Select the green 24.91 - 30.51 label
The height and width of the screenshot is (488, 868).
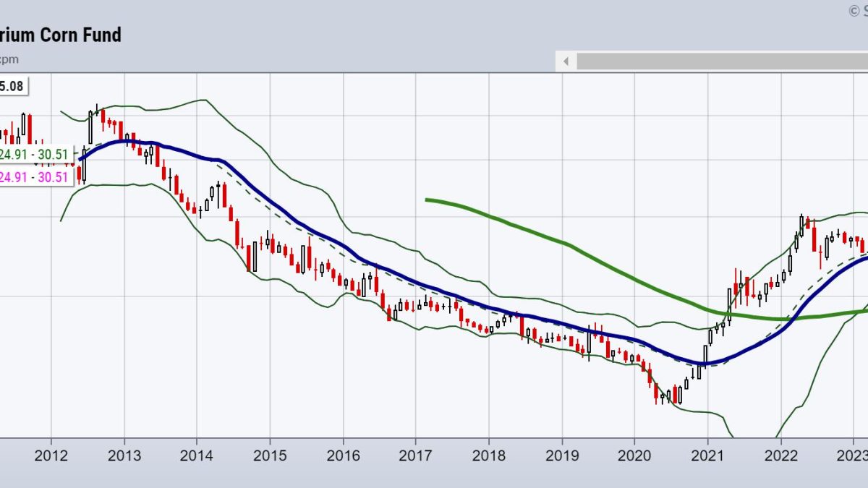click(x=36, y=154)
